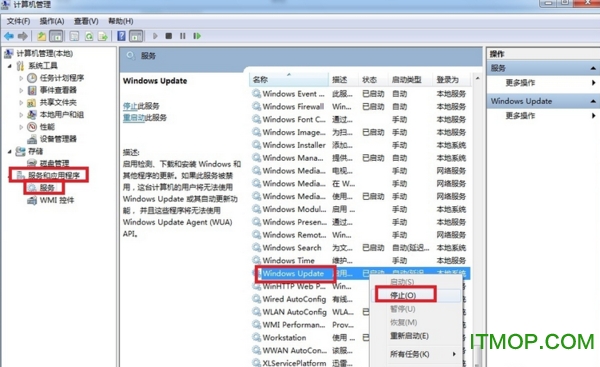Collapse the 系统工具 tree node

[10, 66]
